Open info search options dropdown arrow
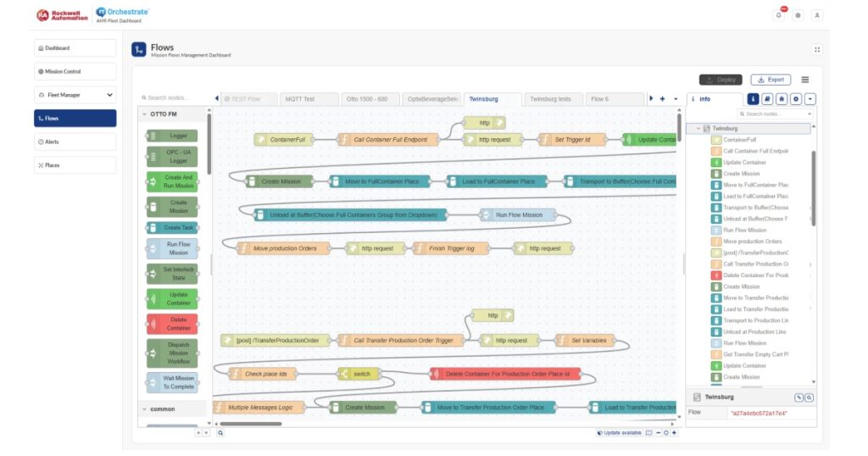This screenshot has height=456, width=868. (x=810, y=114)
